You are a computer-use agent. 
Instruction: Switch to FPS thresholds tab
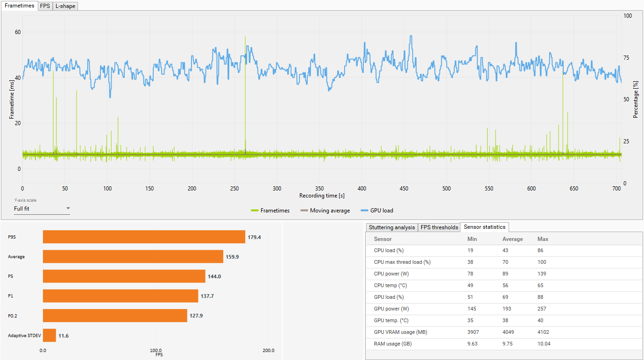tap(439, 227)
